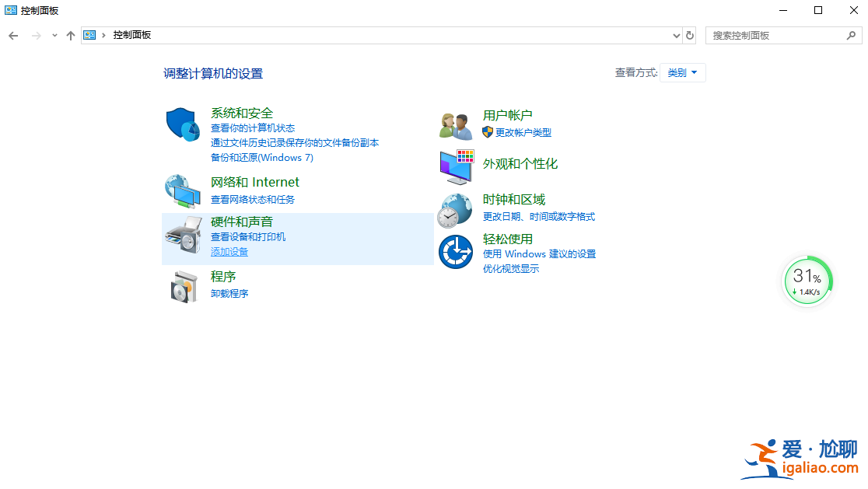Open the recent locations chevron dropdown
868x489 pixels.
pyautogui.click(x=54, y=35)
